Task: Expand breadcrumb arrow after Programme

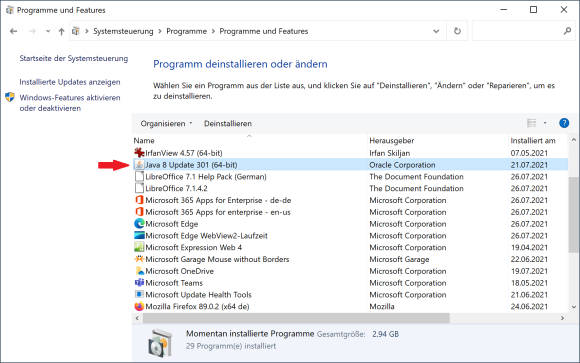Action: (x=213, y=31)
